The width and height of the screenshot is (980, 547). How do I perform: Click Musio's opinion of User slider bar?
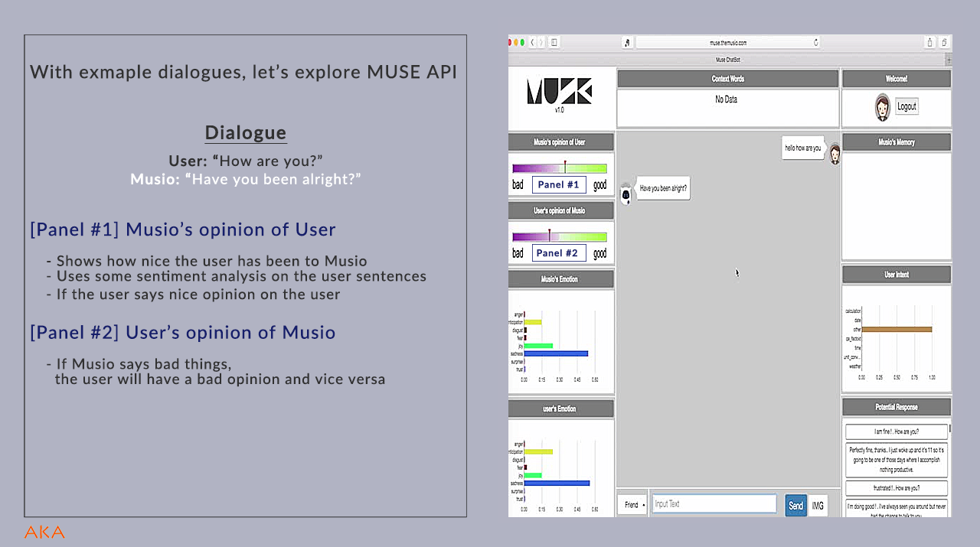(559, 168)
